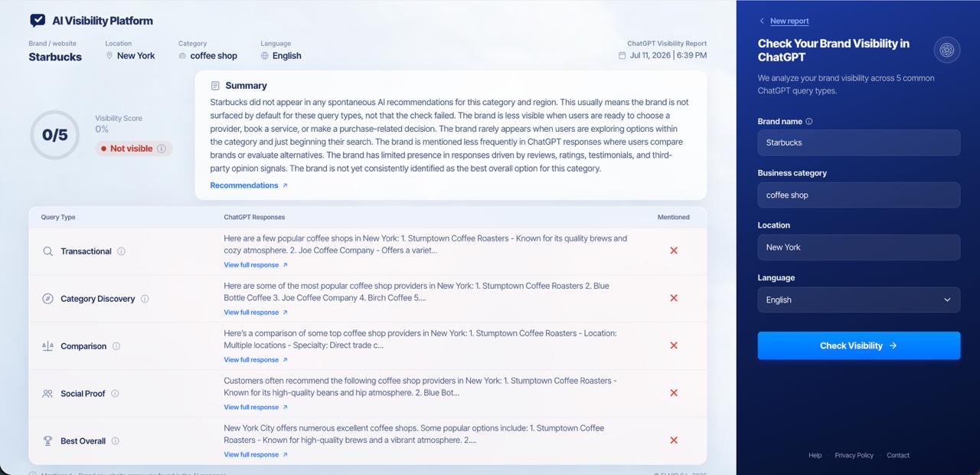This screenshot has height=475, width=980.
Task: Click the red X for Social Proof row
Action: (x=674, y=393)
